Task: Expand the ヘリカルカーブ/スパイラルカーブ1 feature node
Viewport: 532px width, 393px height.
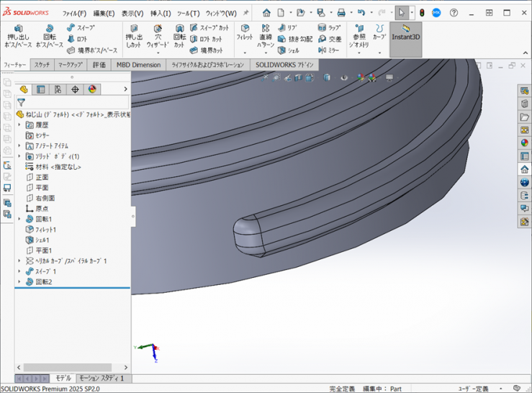Action: pyautogui.click(x=19, y=261)
